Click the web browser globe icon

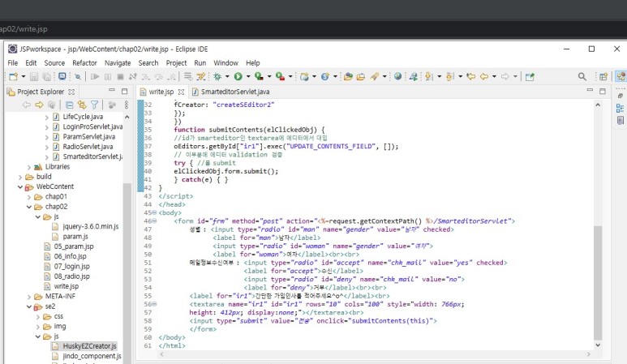(398, 76)
